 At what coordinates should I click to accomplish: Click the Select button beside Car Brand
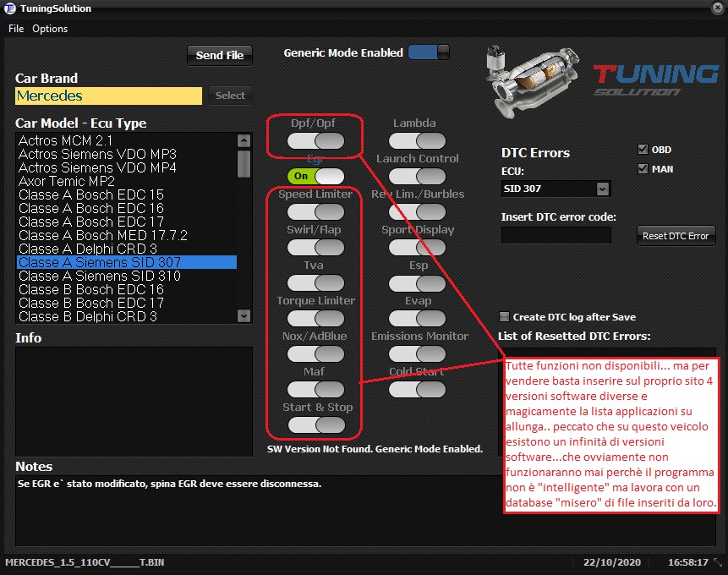click(x=230, y=96)
